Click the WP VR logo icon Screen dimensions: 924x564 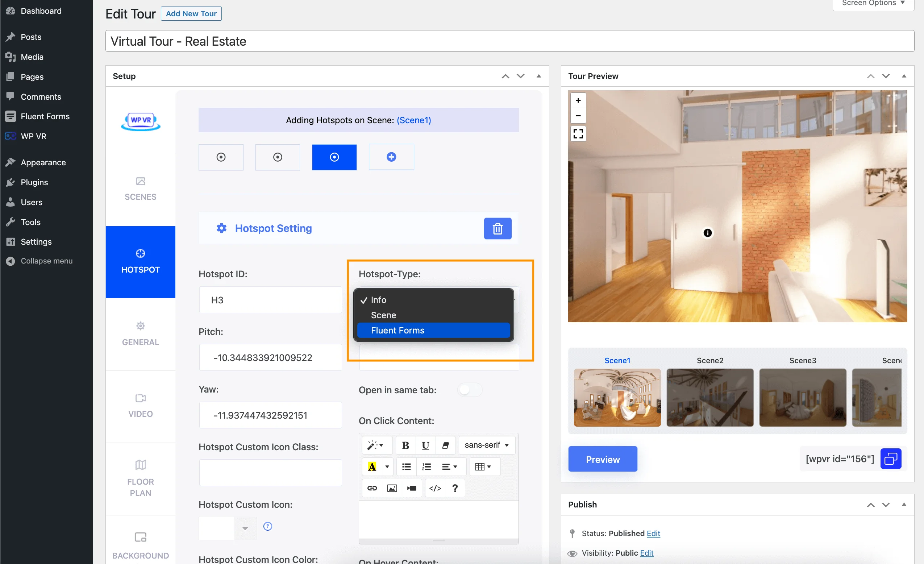click(x=141, y=121)
